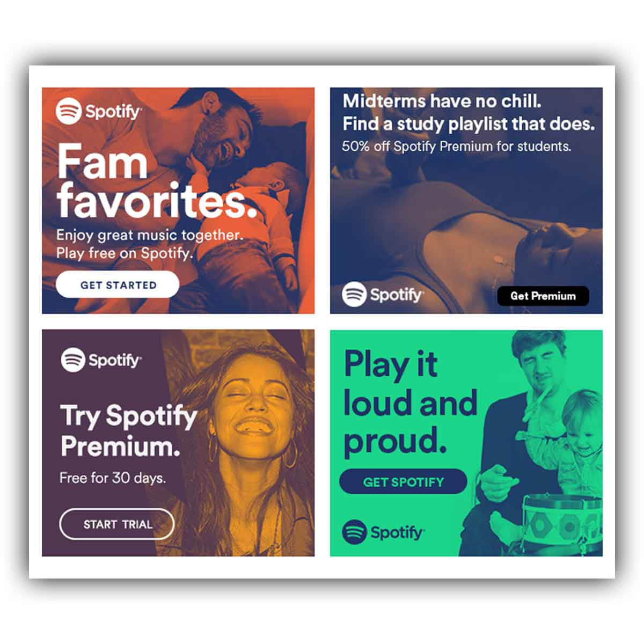Click Spotify logo in purple Premium ad

(101, 360)
